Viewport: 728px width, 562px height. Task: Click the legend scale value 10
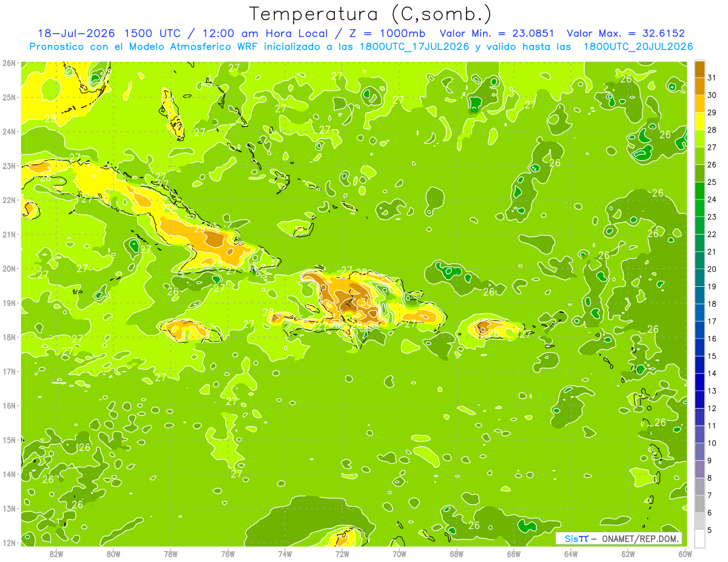tap(712, 443)
